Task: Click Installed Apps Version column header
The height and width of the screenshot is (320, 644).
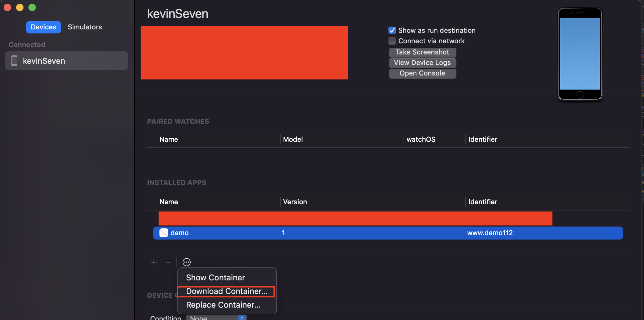Action: tap(295, 202)
